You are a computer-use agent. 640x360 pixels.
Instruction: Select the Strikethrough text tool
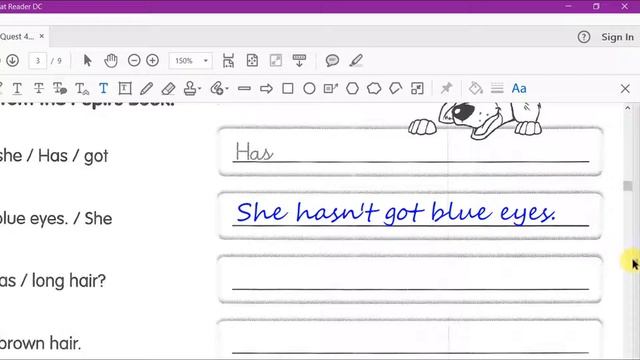coord(38,89)
